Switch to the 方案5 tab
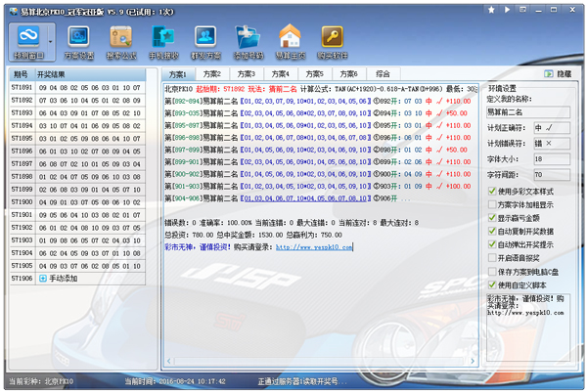 pos(314,74)
